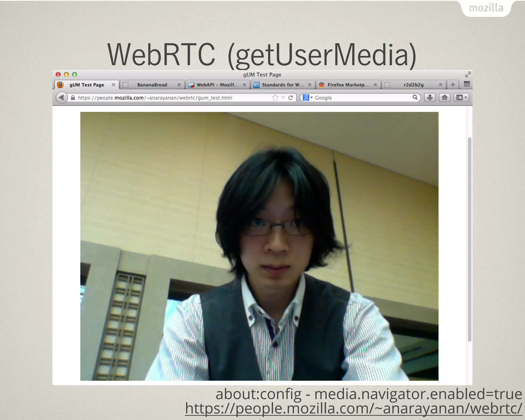Bookmark page with the star icon
525x420 pixels.
point(275,98)
